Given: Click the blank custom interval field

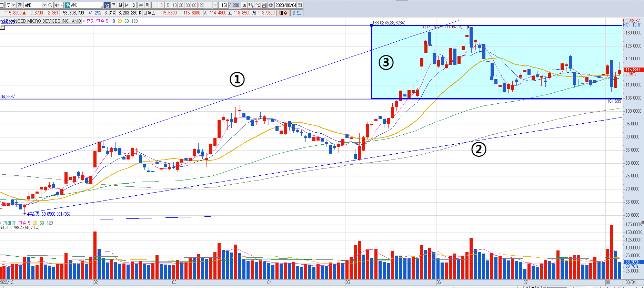Looking at the screenshot, I should tap(209, 5).
